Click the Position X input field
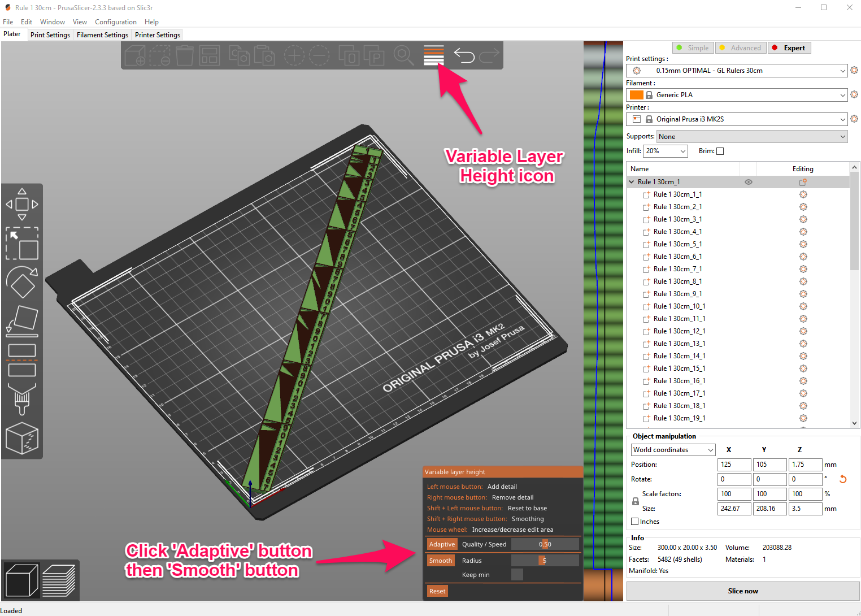Viewport: 861px width, 616px height. click(734, 465)
